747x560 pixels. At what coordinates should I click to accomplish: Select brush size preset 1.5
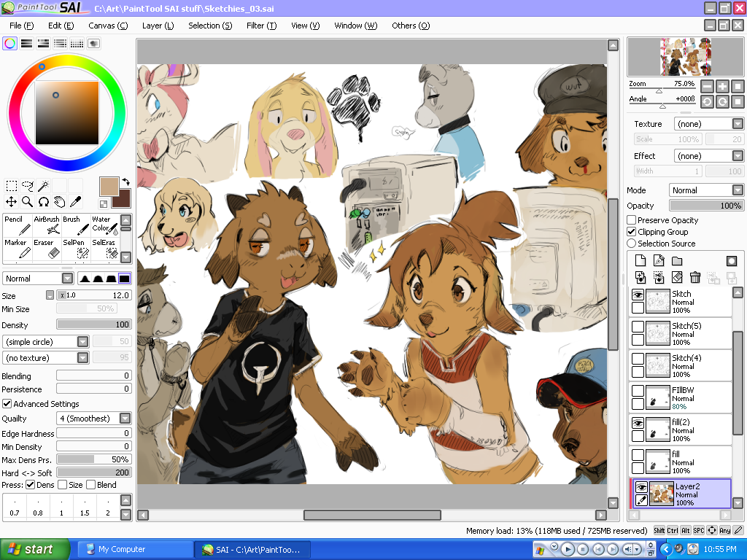[85, 507]
